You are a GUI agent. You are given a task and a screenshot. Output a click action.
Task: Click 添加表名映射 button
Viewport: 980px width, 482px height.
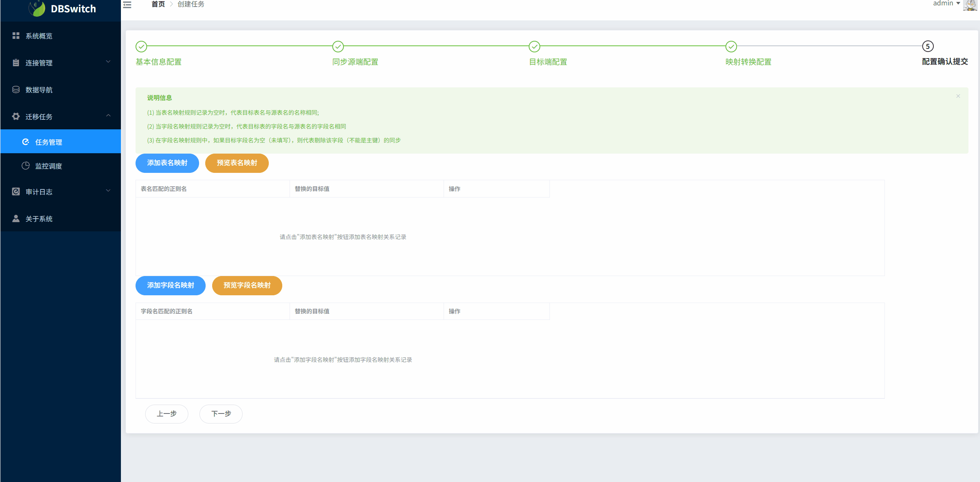[x=167, y=163]
